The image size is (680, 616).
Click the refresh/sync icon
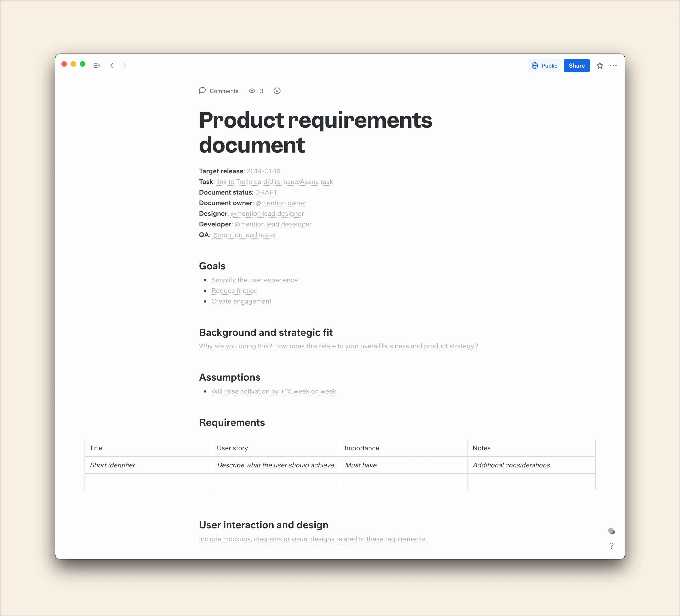(277, 91)
